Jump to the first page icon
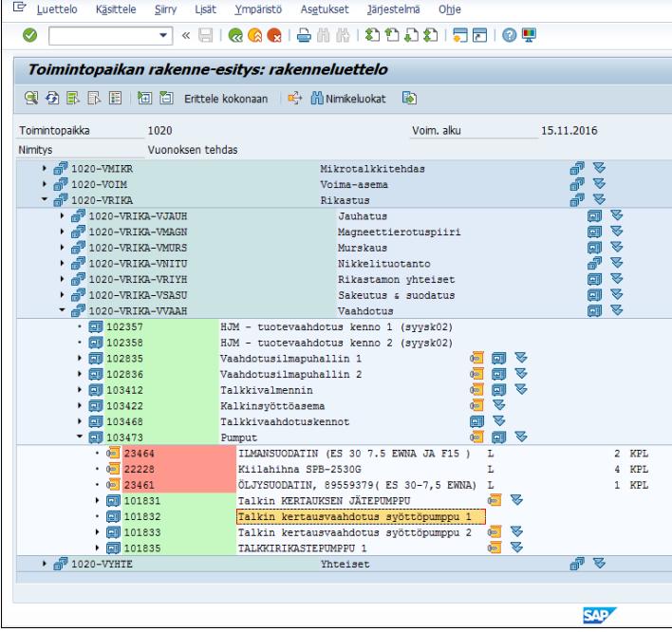This screenshot has height=632, width=672. 372,35
